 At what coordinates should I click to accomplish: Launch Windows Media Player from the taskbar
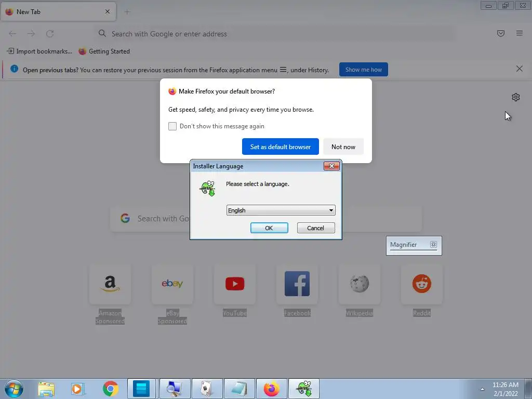[78, 389]
